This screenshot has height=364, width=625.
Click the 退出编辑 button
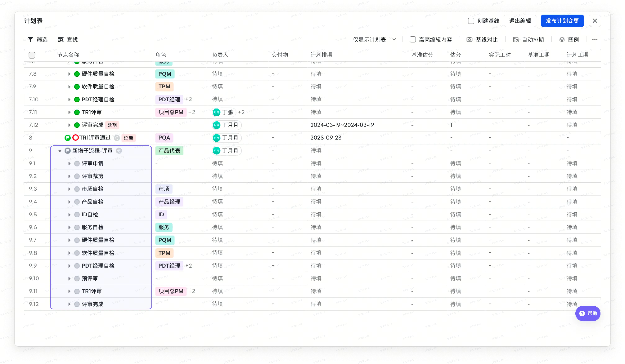pyautogui.click(x=520, y=21)
